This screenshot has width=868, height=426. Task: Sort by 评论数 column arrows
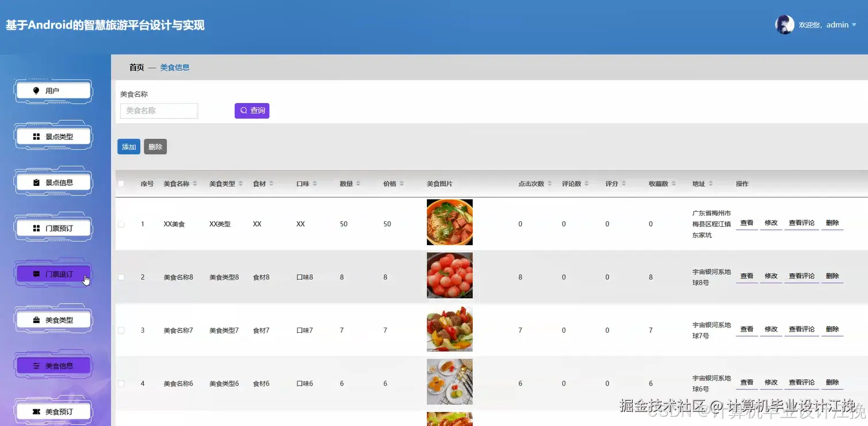point(586,184)
